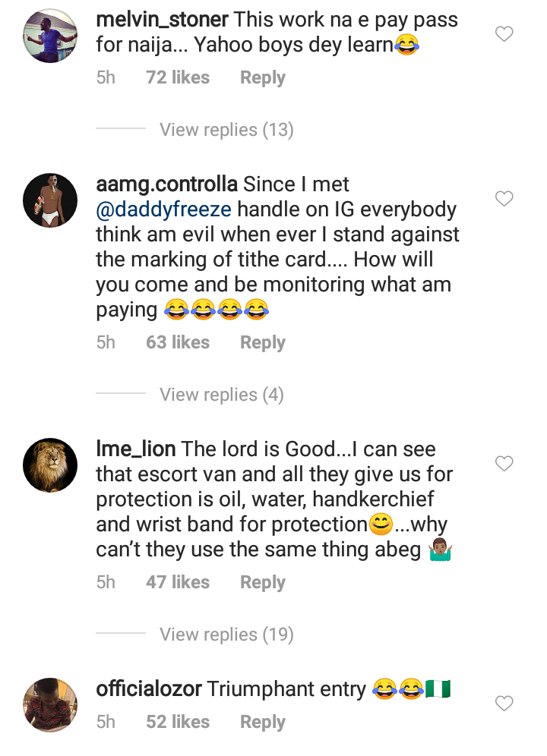
Task: Heart officialozor's Triumphant entry comment
Action: [x=504, y=704]
